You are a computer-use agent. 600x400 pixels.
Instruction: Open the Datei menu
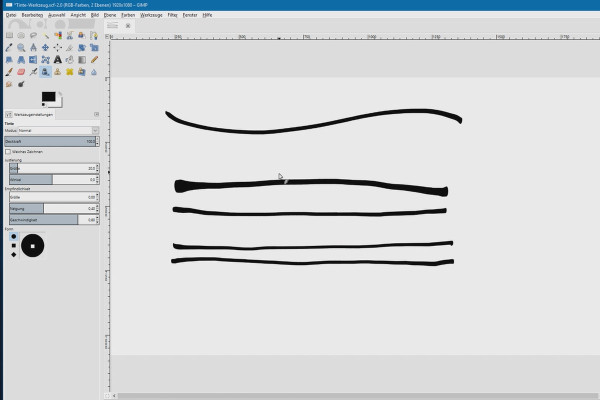click(x=11, y=15)
